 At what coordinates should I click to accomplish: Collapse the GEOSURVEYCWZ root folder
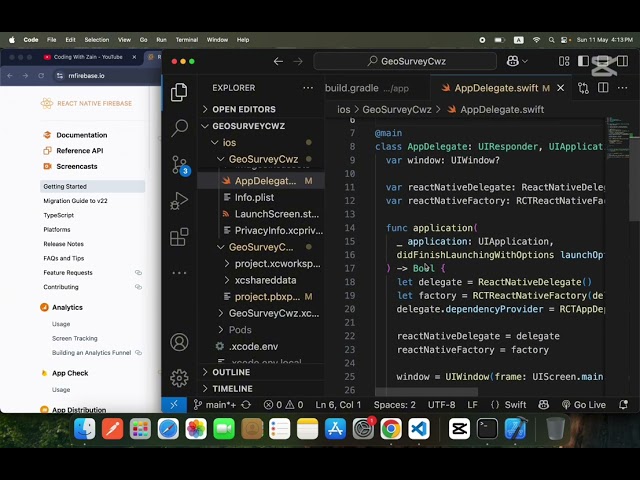click(x=261, y=126)
